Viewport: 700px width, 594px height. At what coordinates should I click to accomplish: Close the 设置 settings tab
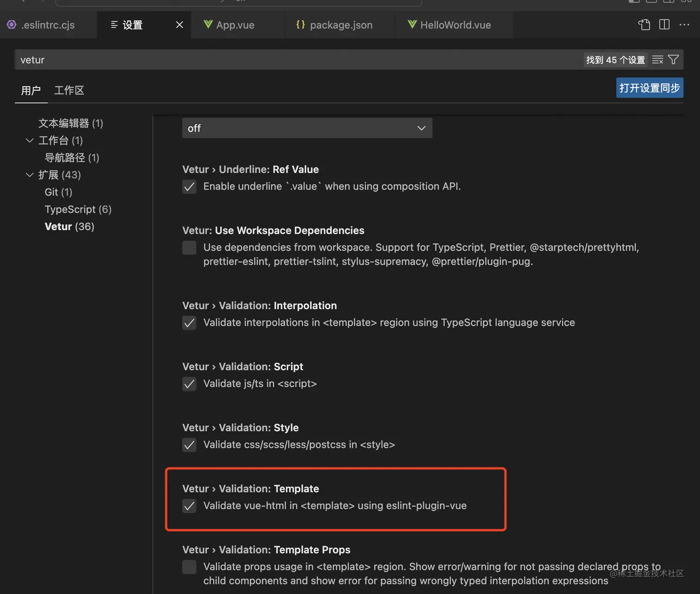pos(180,25)
